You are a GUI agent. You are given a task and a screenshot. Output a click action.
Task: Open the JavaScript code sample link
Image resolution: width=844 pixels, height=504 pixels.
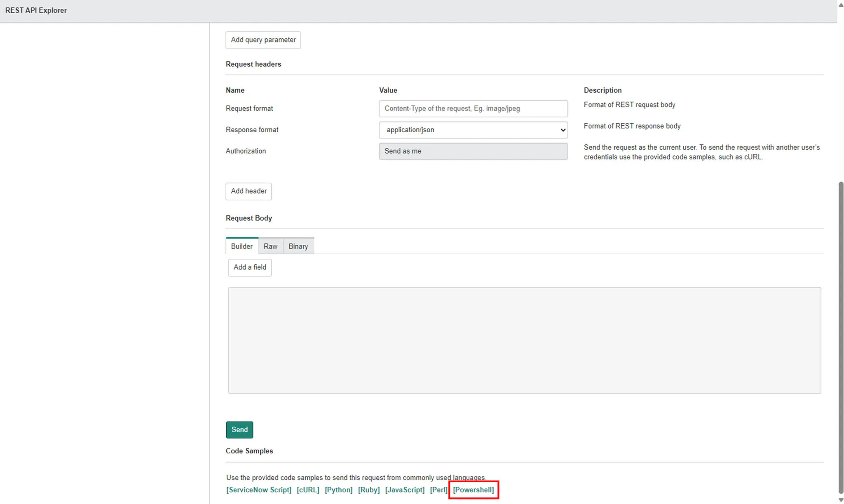(x=404, y=490)
